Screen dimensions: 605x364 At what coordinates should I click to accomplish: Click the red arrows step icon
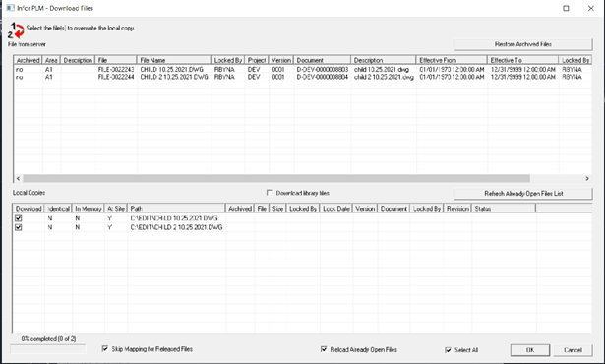click(x=16, y=30)
